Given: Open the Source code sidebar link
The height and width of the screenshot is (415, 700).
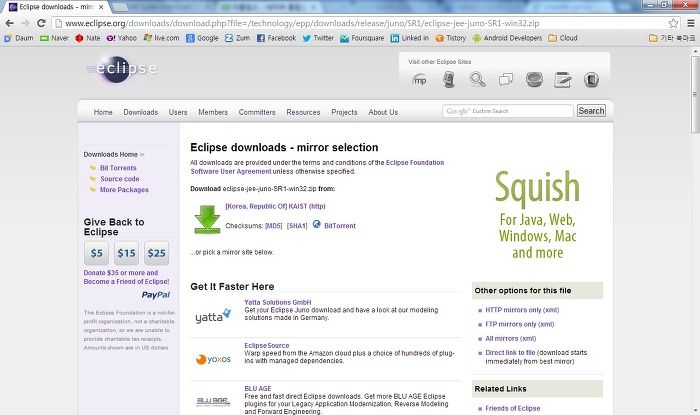Looking at the screenshot, I should (x=120, y=178).
